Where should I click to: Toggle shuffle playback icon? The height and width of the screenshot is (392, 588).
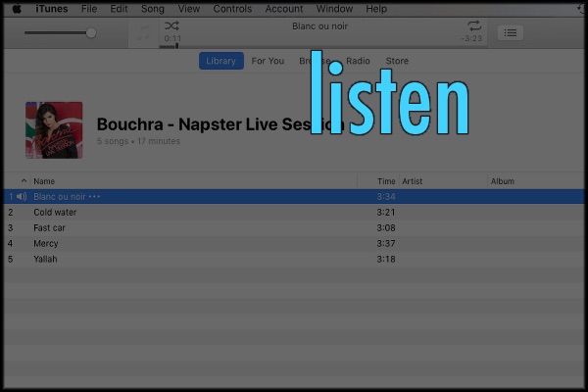coord(171,25)
